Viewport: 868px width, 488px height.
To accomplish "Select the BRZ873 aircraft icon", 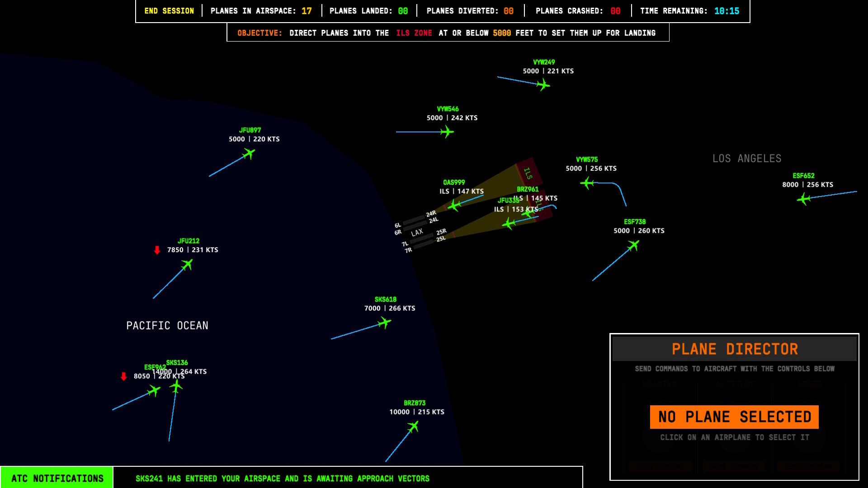I will pos(414,425).
